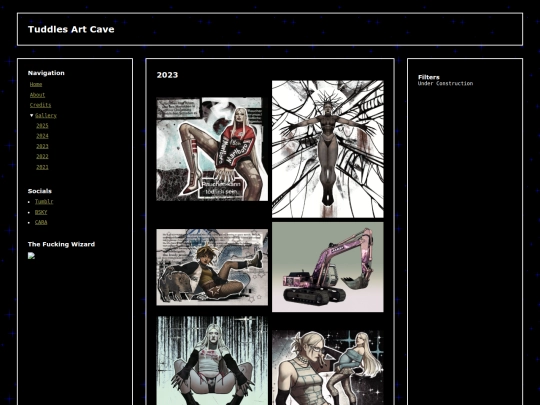Collapse the Gallery tree arrow
This screenshot has width=540, height=405.
(x=31, y=115)
